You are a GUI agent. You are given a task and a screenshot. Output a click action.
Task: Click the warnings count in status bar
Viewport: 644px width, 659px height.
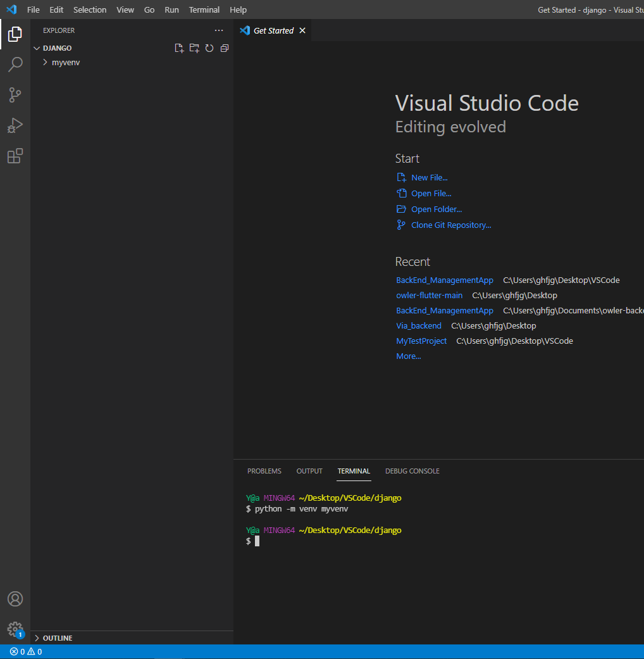pos(34,651)
